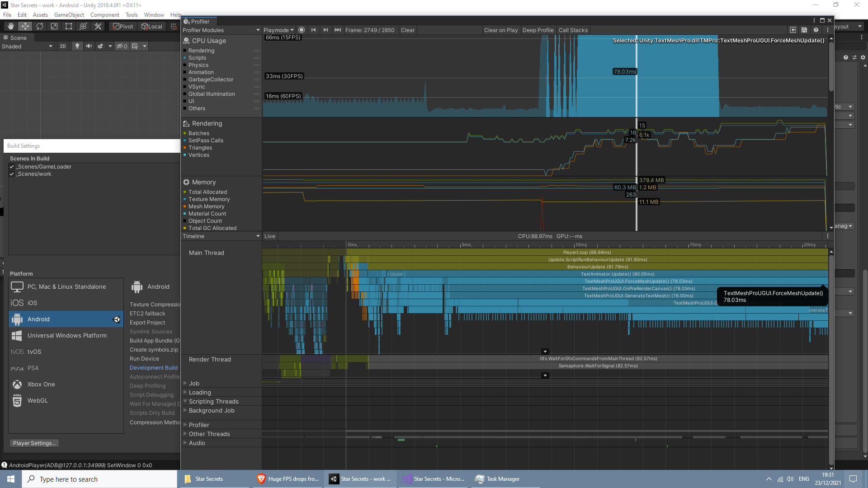The width and height of the screenshot is (868, 488).
Task: Click the Profiler record button
Action: point(302,30)
